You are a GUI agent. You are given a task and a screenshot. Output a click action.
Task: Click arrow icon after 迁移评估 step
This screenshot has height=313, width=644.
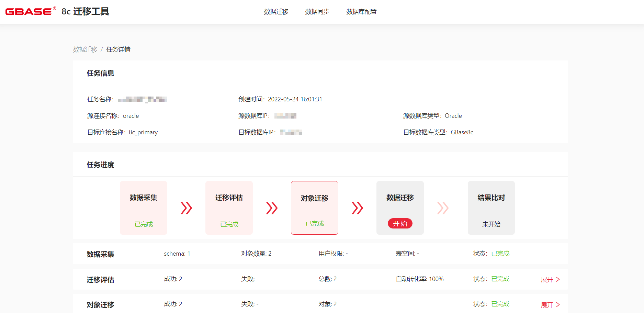(272, 208)
